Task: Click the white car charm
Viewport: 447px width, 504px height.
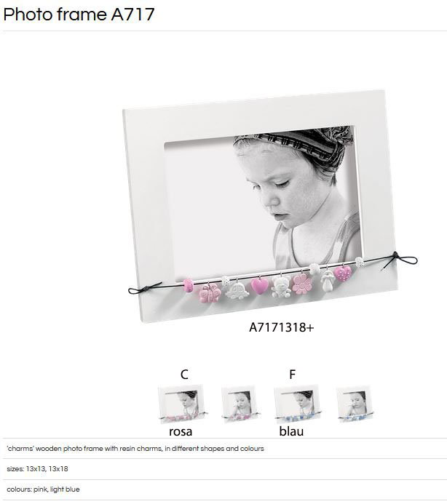Action: point(237,289)
